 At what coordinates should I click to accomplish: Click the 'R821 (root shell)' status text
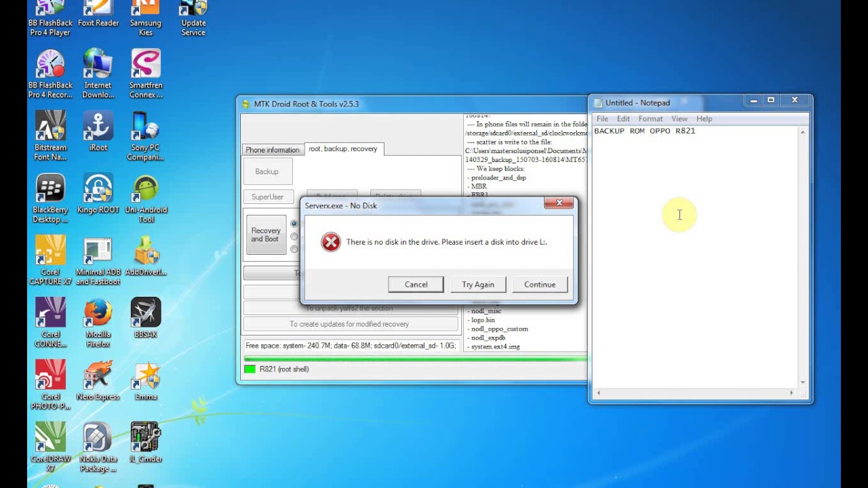coord(284,369)
